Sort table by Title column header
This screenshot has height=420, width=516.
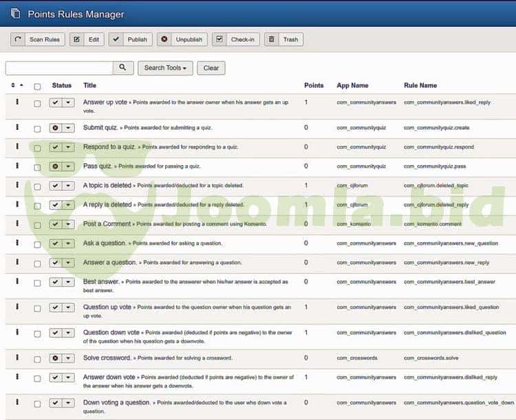coord(90,85)
